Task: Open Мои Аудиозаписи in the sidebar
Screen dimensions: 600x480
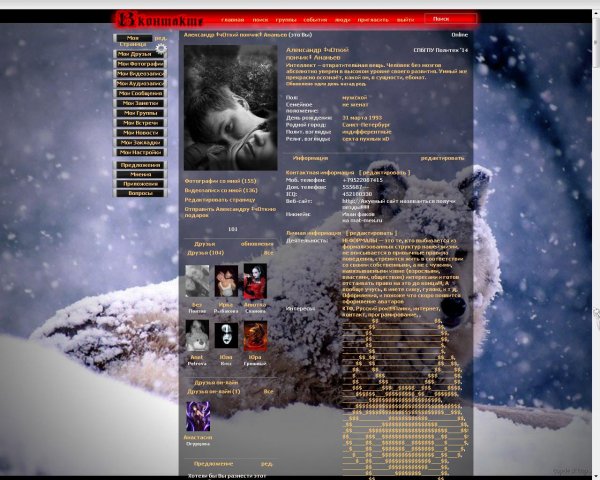Action: pyautogui.click(x=140, y=83)
